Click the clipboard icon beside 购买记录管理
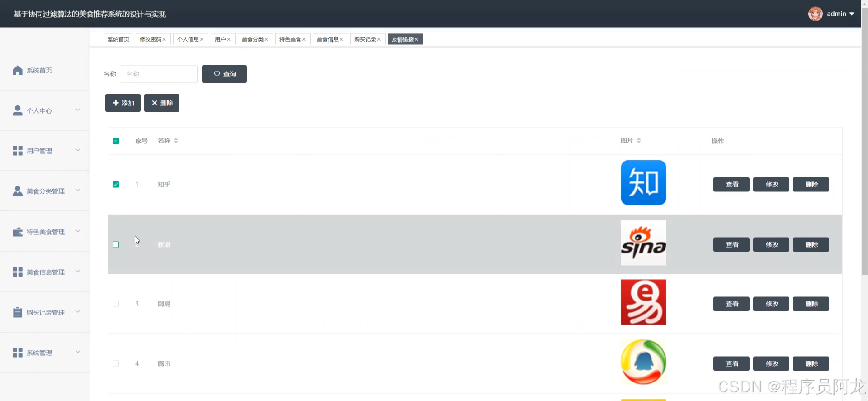868x401 pixels. point(18,312)
